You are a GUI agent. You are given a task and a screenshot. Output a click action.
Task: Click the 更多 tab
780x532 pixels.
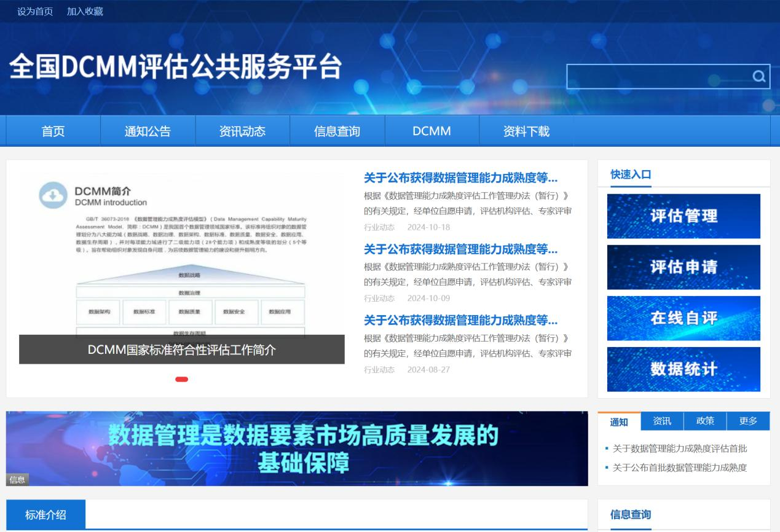coord(748,421)
